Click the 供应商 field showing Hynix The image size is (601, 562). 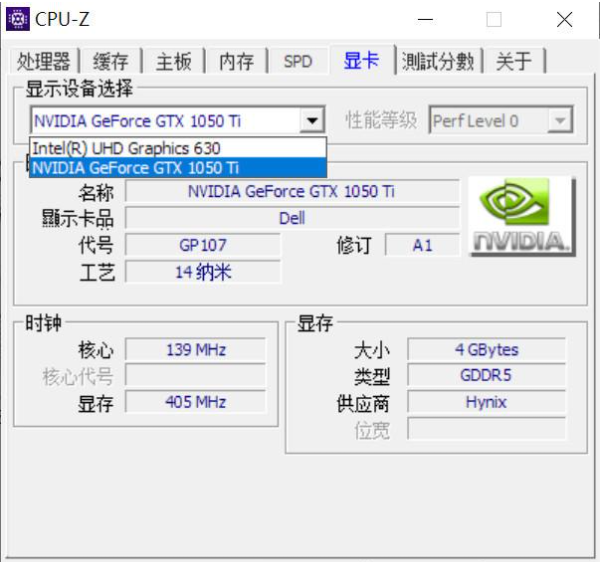[486, 402]
